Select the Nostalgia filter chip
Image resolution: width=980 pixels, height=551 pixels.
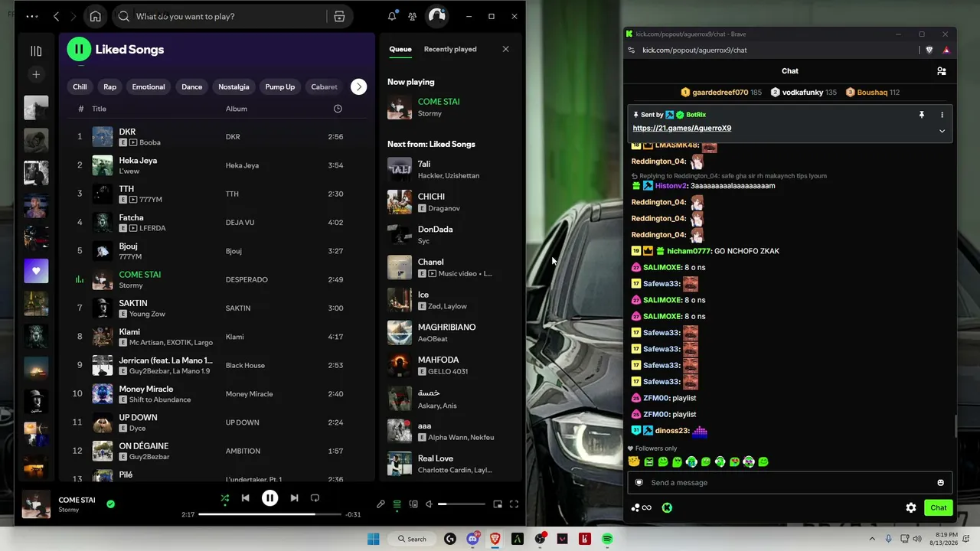(234, 86)
